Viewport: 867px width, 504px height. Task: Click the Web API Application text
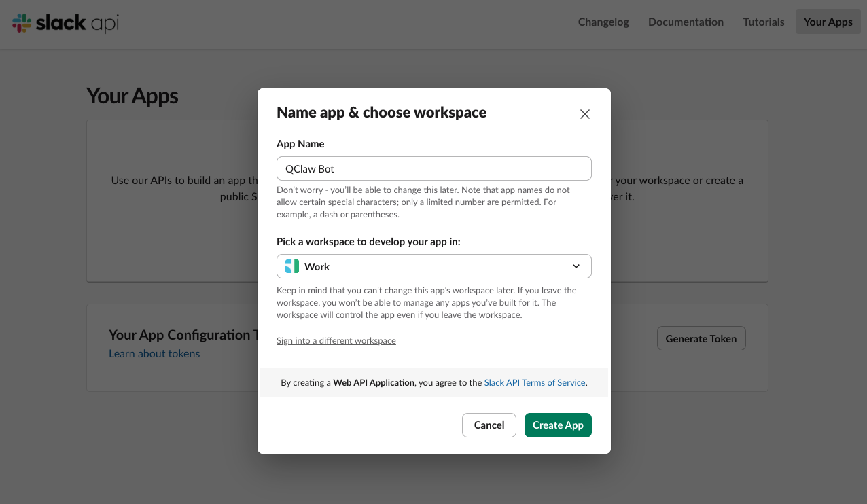tap(374, 383)
